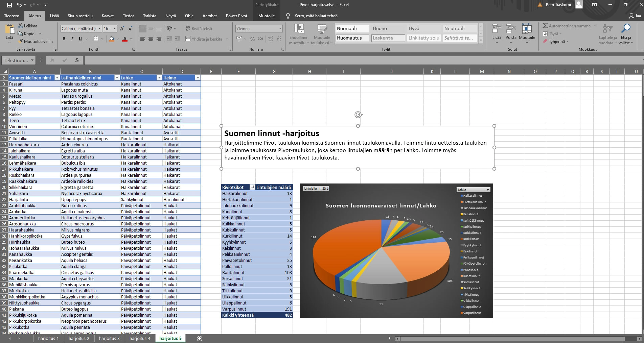Click the Etsi ja valitse magnifier icon
The image size is (644, 343).
coord(625,29)
